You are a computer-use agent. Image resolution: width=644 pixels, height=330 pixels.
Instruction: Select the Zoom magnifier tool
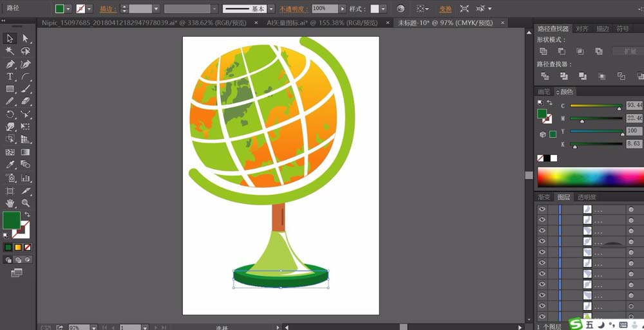click(26, 203)
